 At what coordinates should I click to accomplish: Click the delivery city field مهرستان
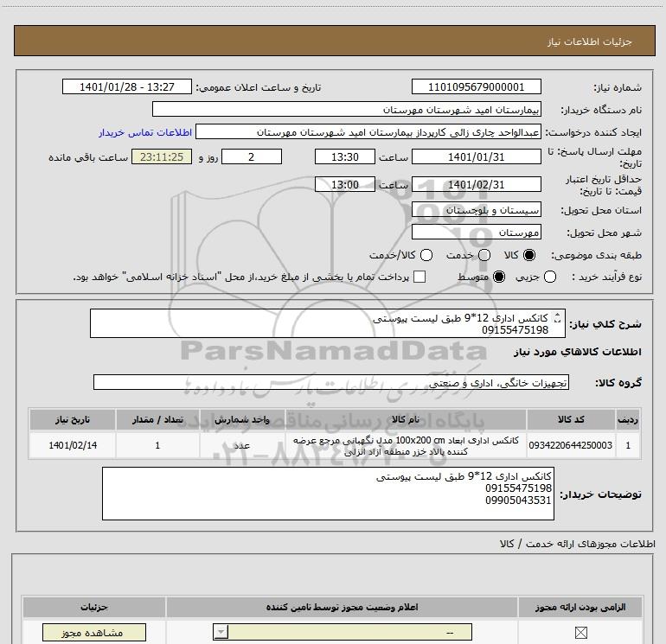[476, 233]
